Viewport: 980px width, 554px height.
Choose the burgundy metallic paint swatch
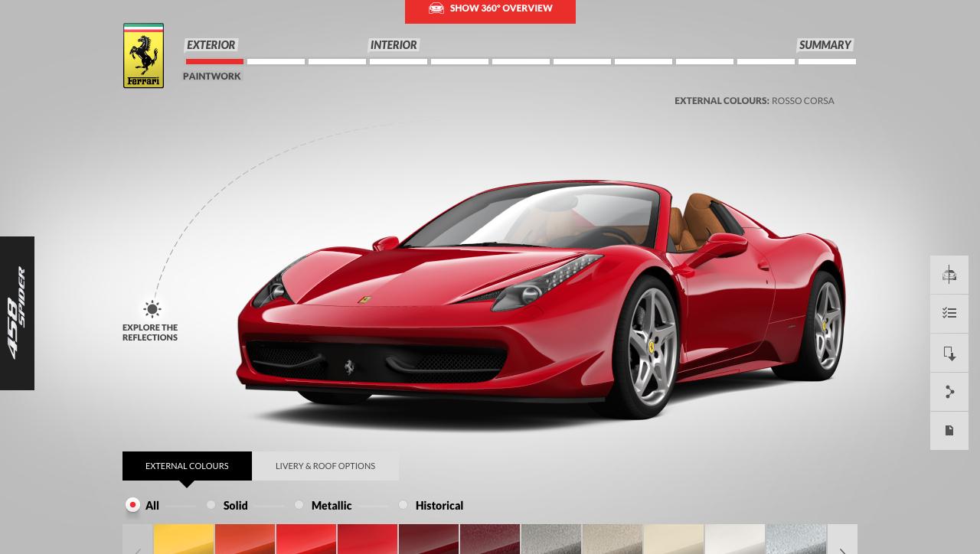490,539
